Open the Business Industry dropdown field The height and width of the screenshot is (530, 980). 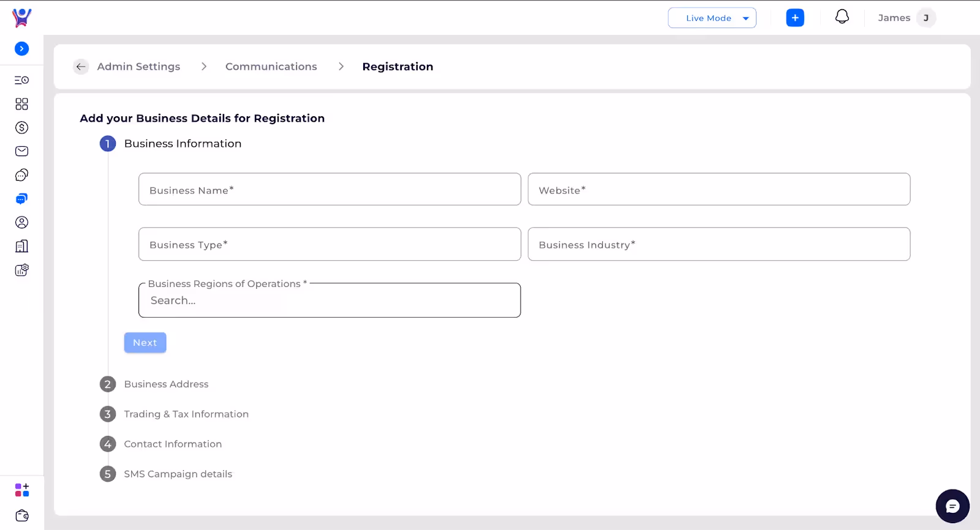[x=718, y=244]
